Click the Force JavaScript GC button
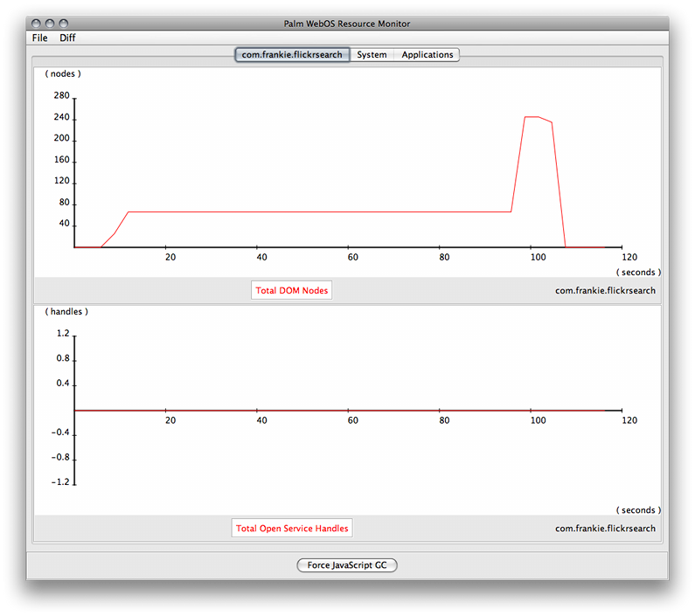Screen dimensions: 695x616 [347, 565]
